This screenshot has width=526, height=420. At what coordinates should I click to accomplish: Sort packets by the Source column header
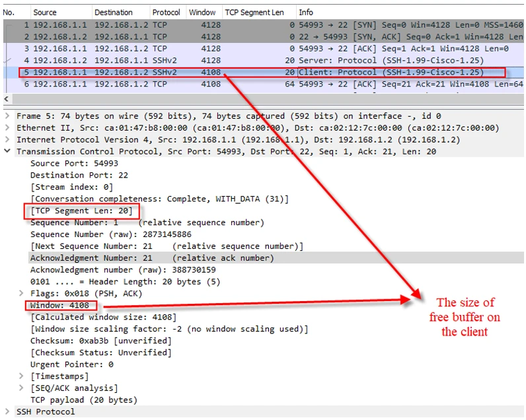[45, 13]
